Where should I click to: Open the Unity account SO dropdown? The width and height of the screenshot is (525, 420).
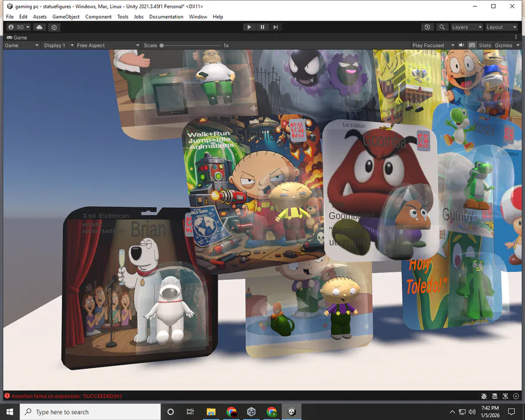19,27
